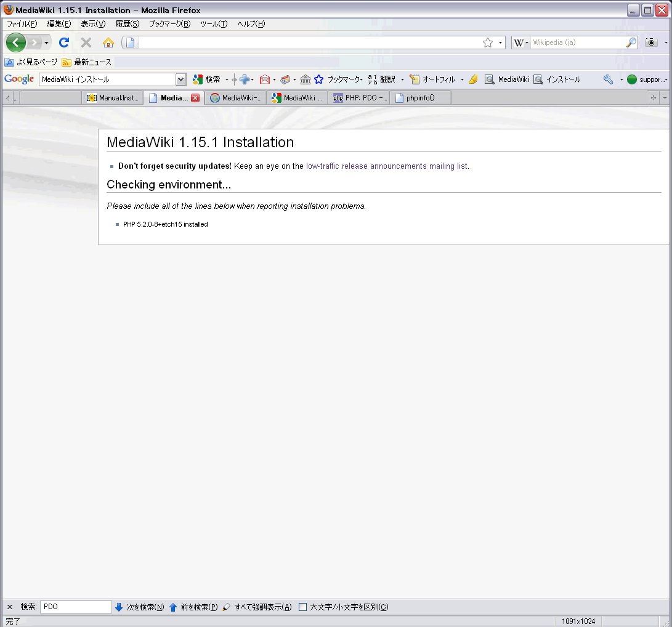Click the Gmail envelope icon on Google toolbar
Screen dimensions: 672x627
coord(265,79)
